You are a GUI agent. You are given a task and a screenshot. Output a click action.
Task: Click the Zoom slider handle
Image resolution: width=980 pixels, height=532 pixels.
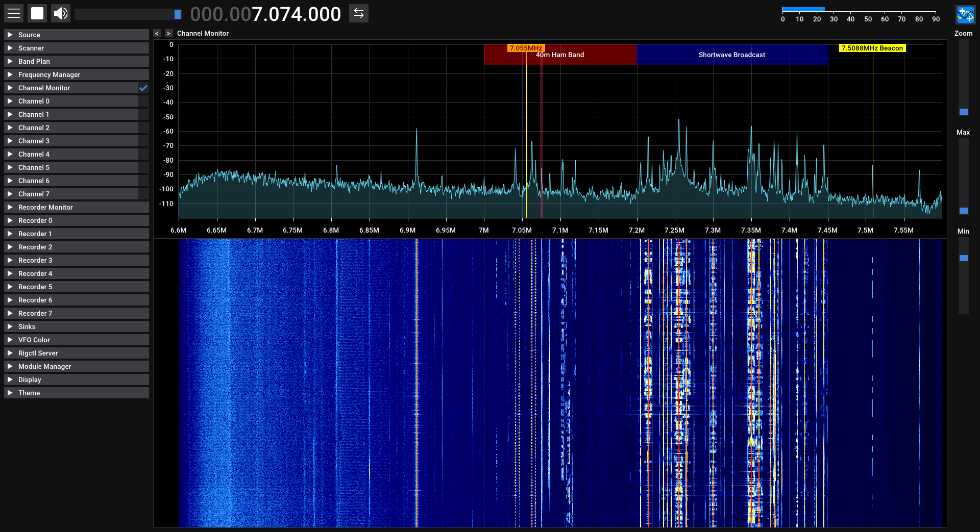click(963, 112)
